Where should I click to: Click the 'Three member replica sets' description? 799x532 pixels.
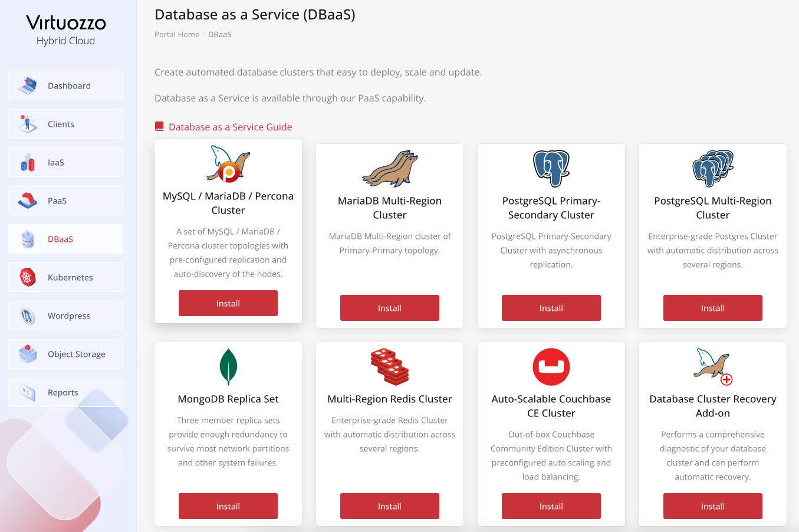click(228, 442)
